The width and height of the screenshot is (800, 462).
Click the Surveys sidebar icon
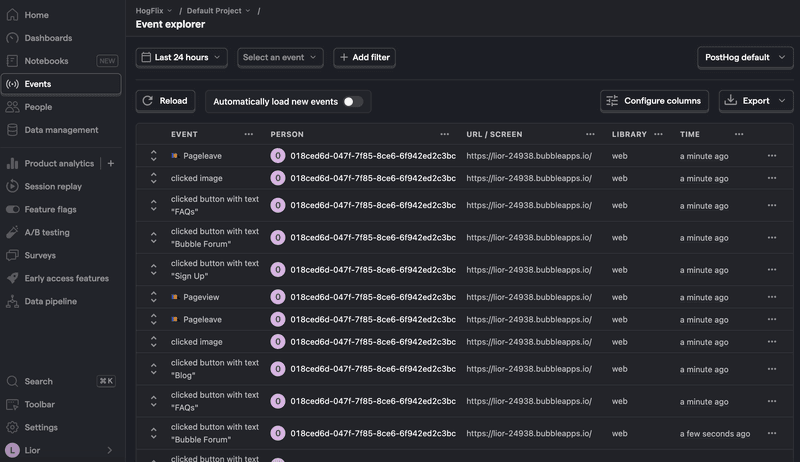point(13,255)
